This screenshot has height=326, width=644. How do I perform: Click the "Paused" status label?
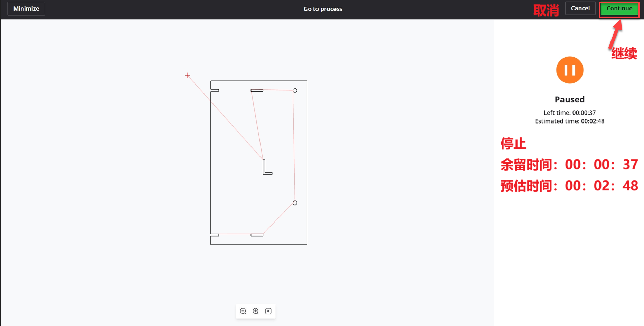(x=569, y=99)
